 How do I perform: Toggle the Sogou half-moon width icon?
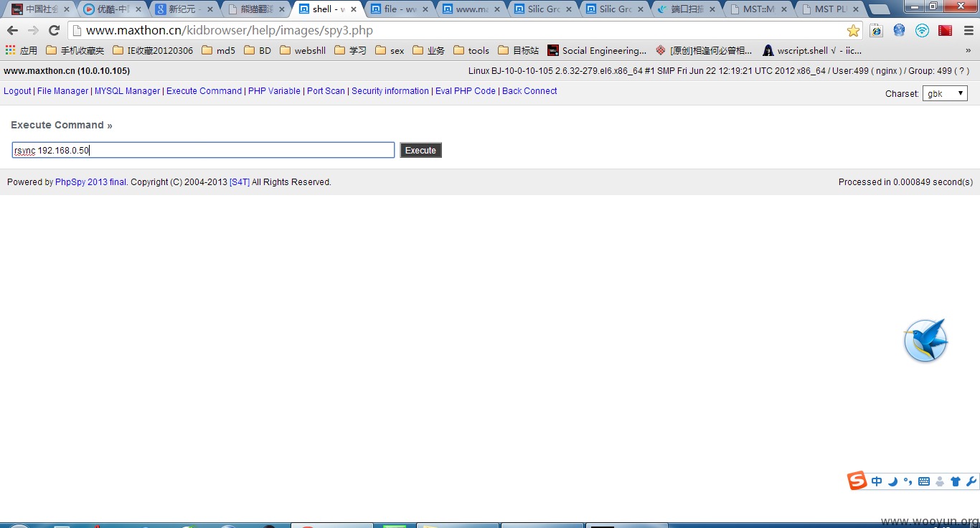click(x=892, y=481)
